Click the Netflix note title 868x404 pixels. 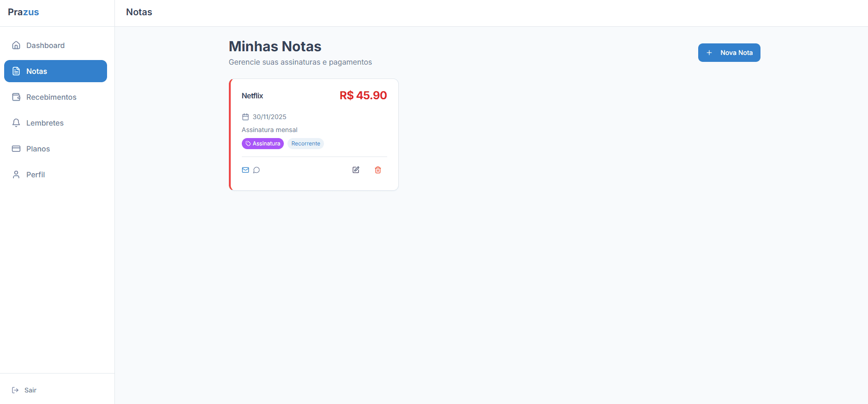[252, 96]
